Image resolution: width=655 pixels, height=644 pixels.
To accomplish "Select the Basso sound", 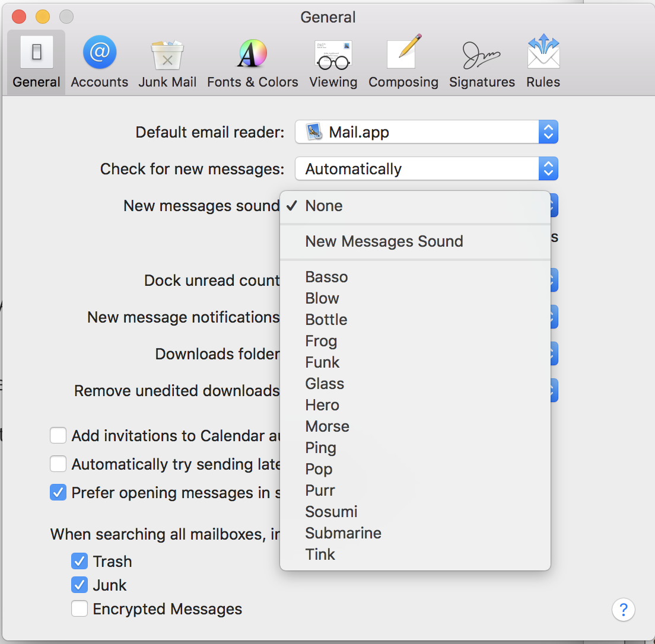I will click(x=415, y=277).
